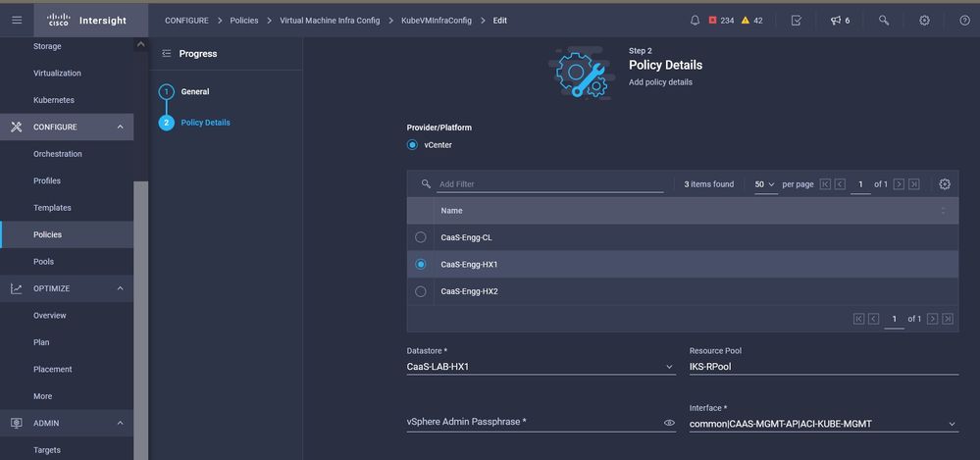Collapse the CONFIGURE section chevron
Image resolution: width=980 pixels, height=460 pixels.
[120, 127]
